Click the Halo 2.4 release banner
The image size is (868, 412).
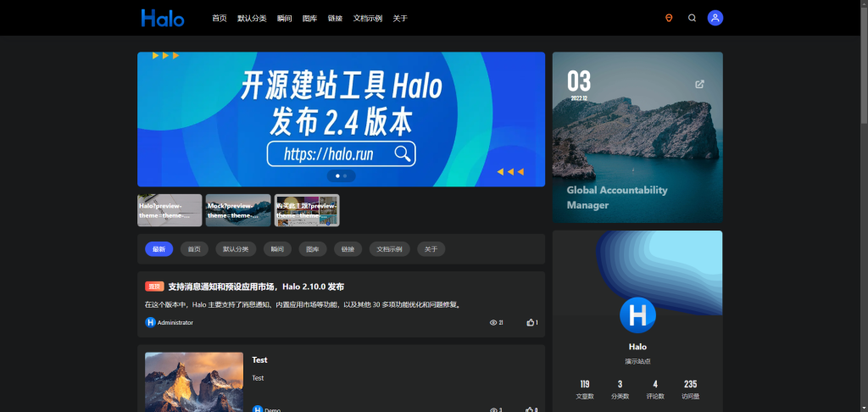[341, 119]
